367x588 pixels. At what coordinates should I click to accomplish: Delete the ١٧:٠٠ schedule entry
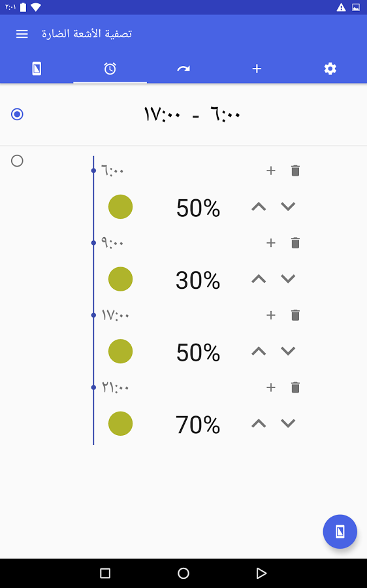click(295, 315)
